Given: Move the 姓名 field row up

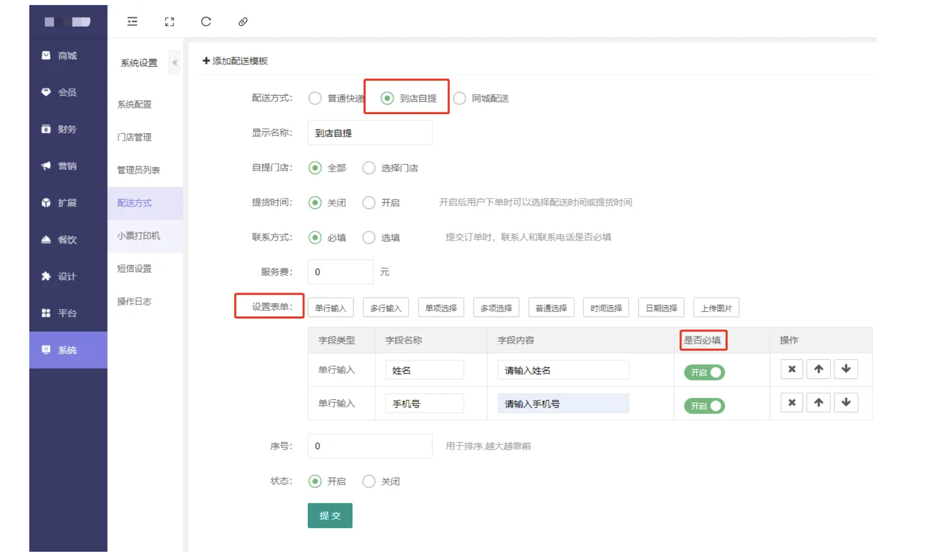Looking at the screenshot, I should click(x=819, y=369).
